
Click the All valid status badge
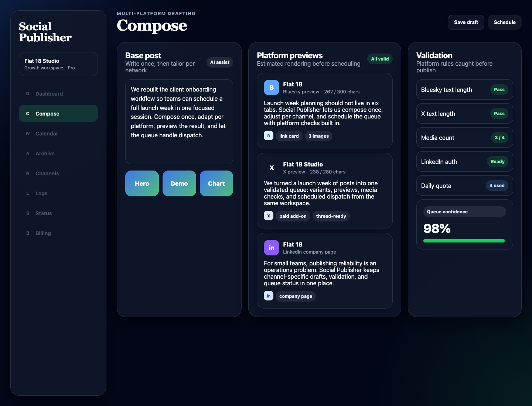380,59
